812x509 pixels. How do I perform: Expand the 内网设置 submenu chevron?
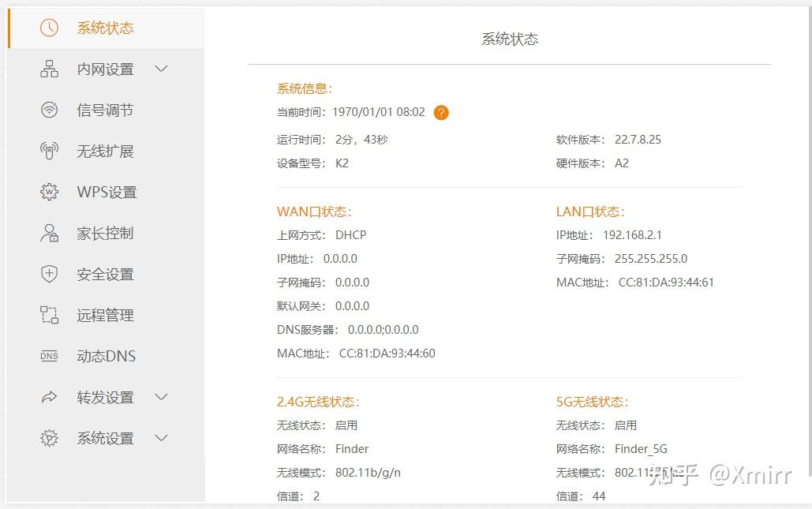click(161, 69)
